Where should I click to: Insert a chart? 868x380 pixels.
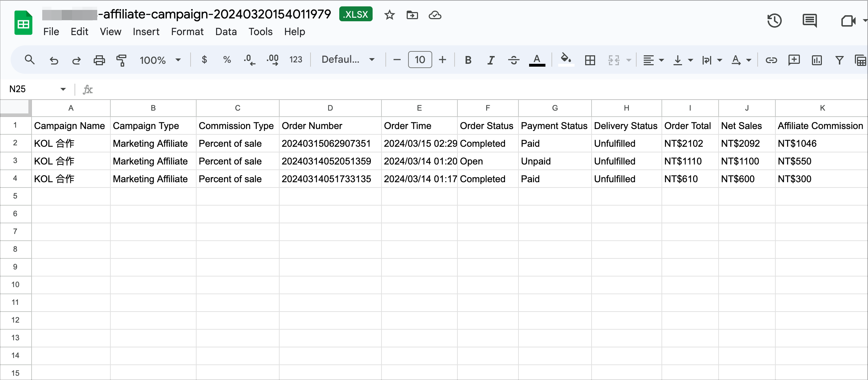(817, 60)
